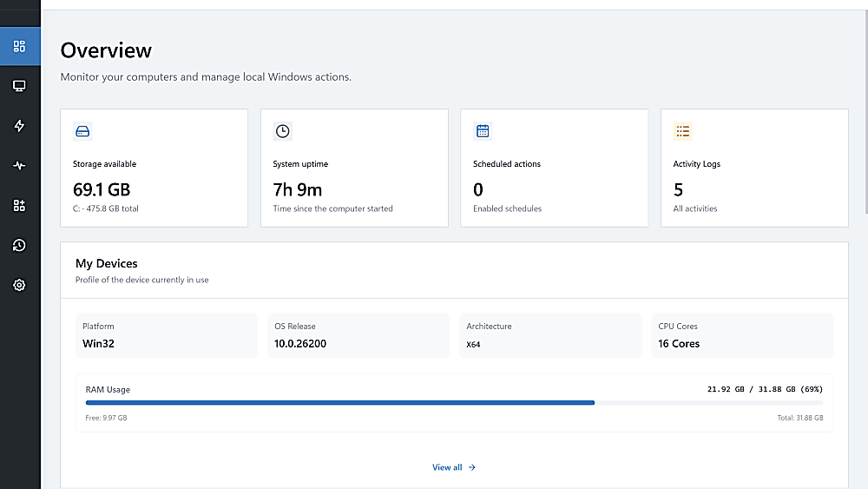Open the add-widgets grid sidebar icon
The width and height of the screenshot is (868, 489).
coord(19,206)
